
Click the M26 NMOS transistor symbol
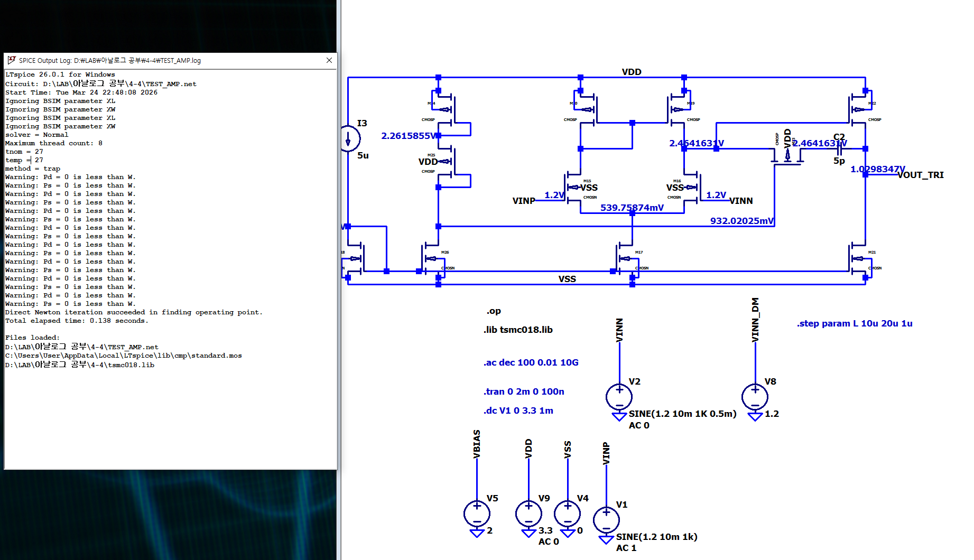432,259
